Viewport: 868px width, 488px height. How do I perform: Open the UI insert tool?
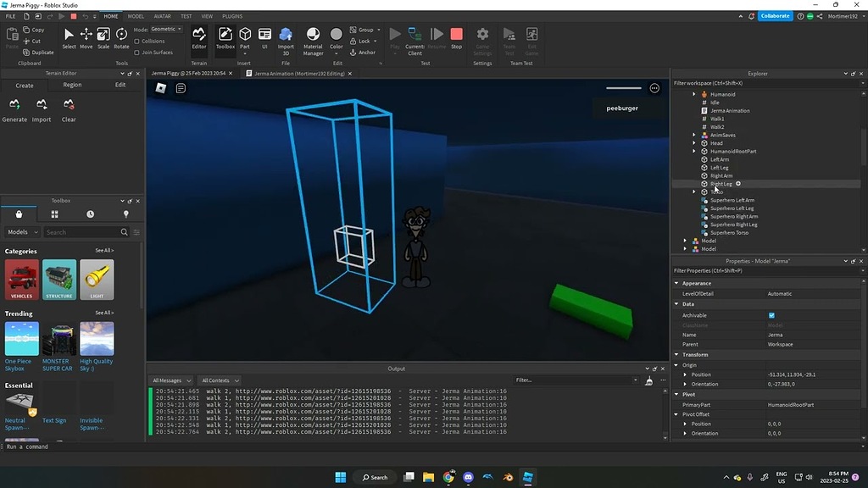pos(264,39)
